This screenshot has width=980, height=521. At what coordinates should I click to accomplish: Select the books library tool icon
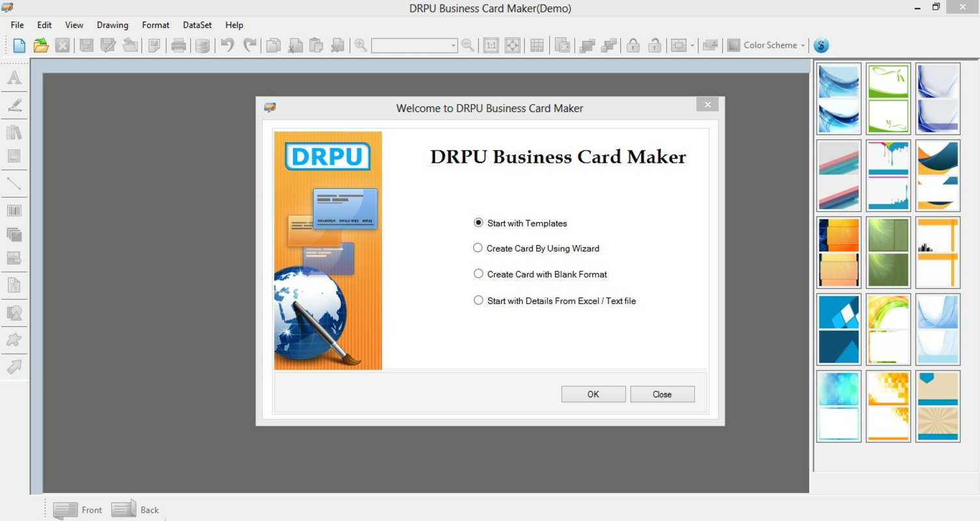[x=14, y=132]
